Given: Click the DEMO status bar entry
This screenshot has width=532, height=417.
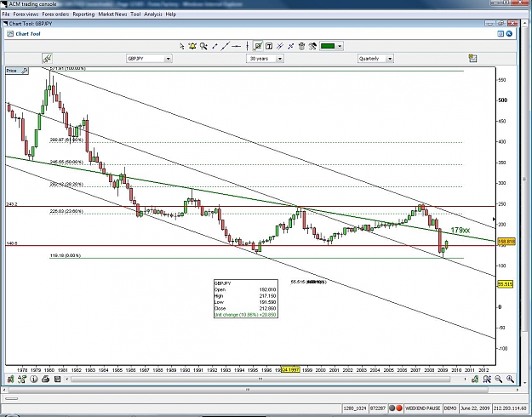Looking at the screenshot, I should [450, 408].
